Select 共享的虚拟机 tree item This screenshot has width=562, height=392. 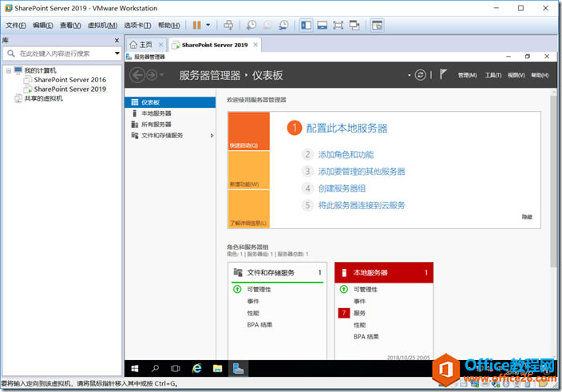coord(43,98)
